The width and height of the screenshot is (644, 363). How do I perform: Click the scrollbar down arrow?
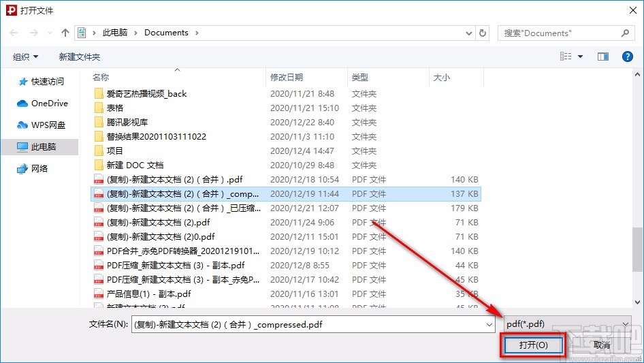tap(637, 302)
